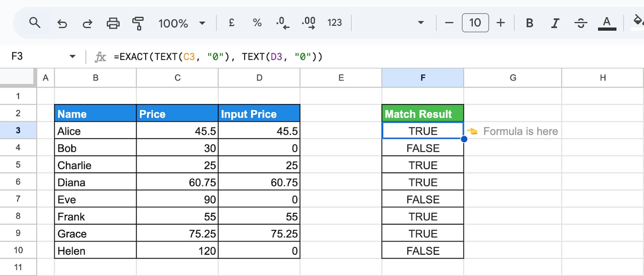Image resolution: width=644 pixels, height=276 pixels.
Task: Format as currency with £ button
Action: [x=231, y=22]
